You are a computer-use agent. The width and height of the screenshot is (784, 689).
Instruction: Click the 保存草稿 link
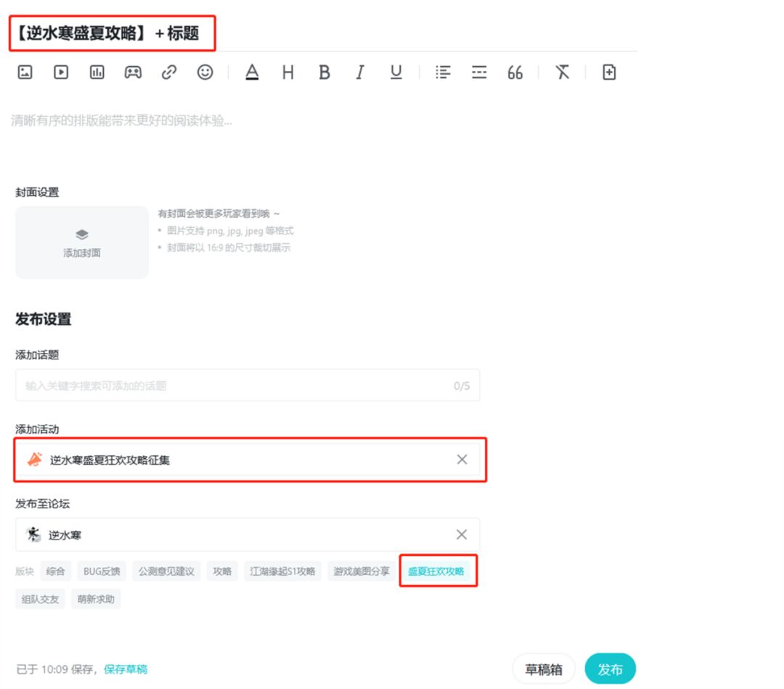pyautogui.click(x=126, y=669)
